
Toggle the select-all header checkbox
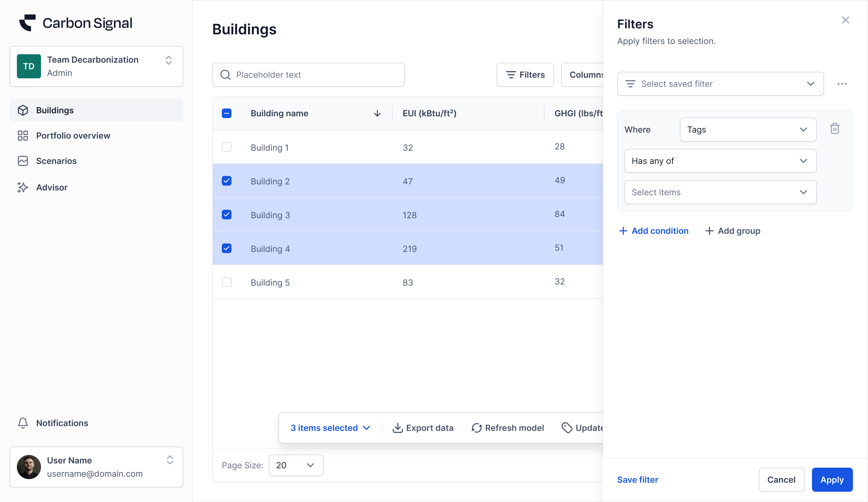[227, 113]
